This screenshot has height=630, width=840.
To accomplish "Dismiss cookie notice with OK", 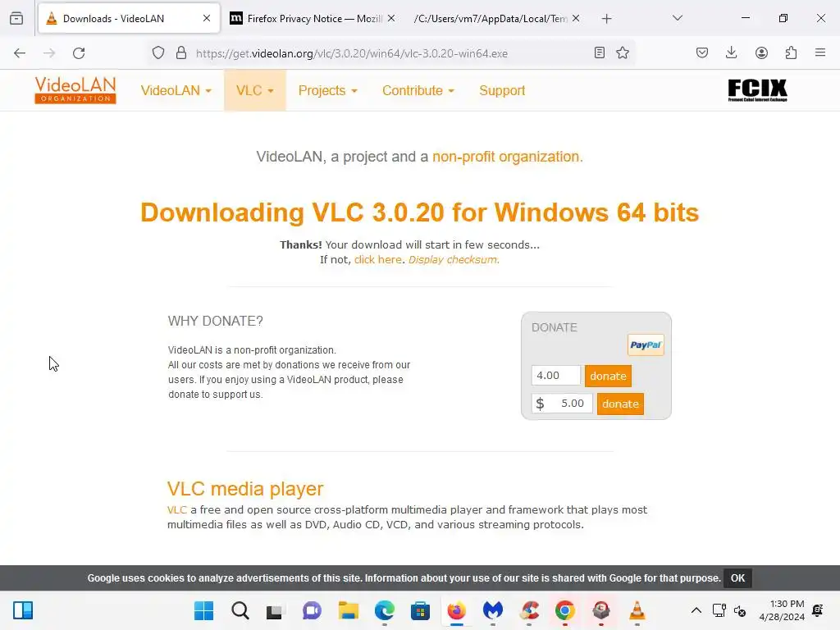I will tap(737, 578).
